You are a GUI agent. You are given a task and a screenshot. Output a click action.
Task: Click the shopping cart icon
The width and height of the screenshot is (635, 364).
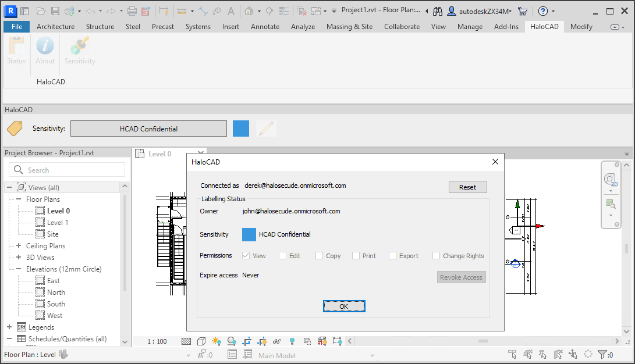tap(522, 11)
